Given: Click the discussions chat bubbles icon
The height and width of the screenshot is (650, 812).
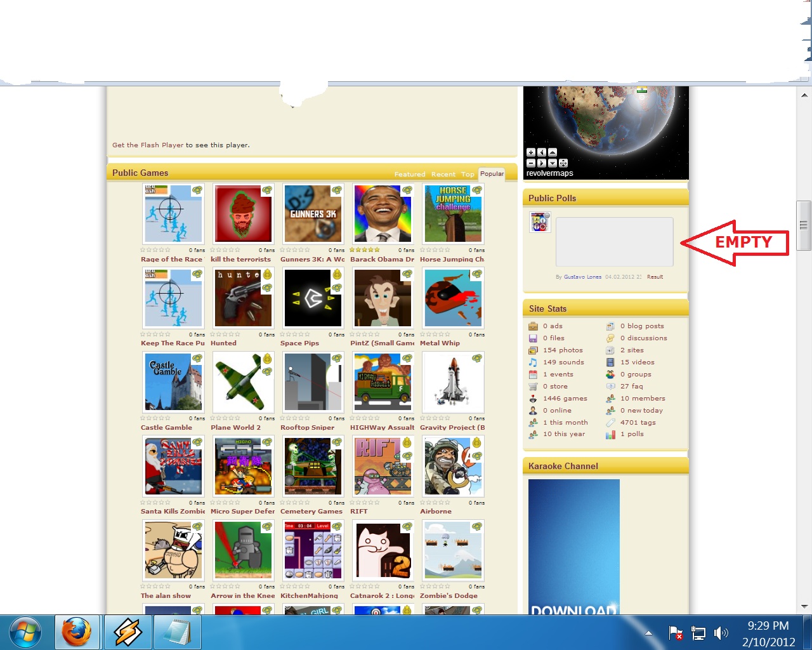Looking at the screenshot, I should tap(610, 338).
